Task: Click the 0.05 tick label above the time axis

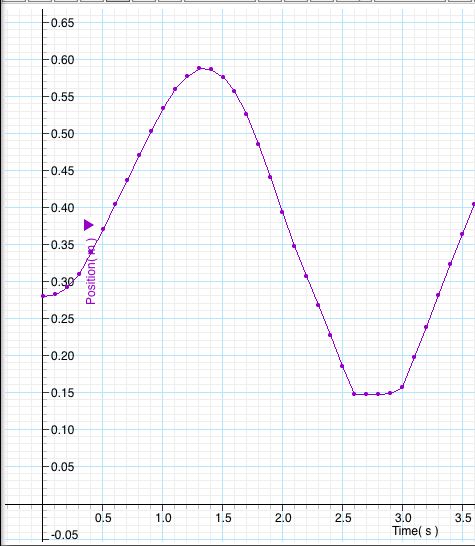Action: 63,467
